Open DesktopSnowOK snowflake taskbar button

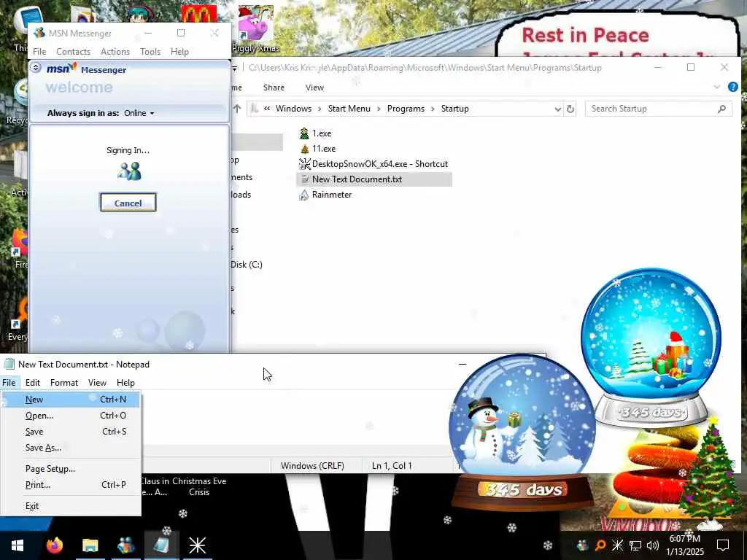(x=197, y=545)
